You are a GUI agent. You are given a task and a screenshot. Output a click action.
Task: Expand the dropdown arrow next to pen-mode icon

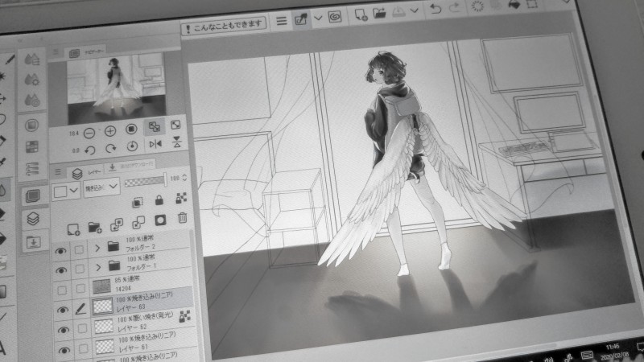pyautogui.click(x=318, y=19)
